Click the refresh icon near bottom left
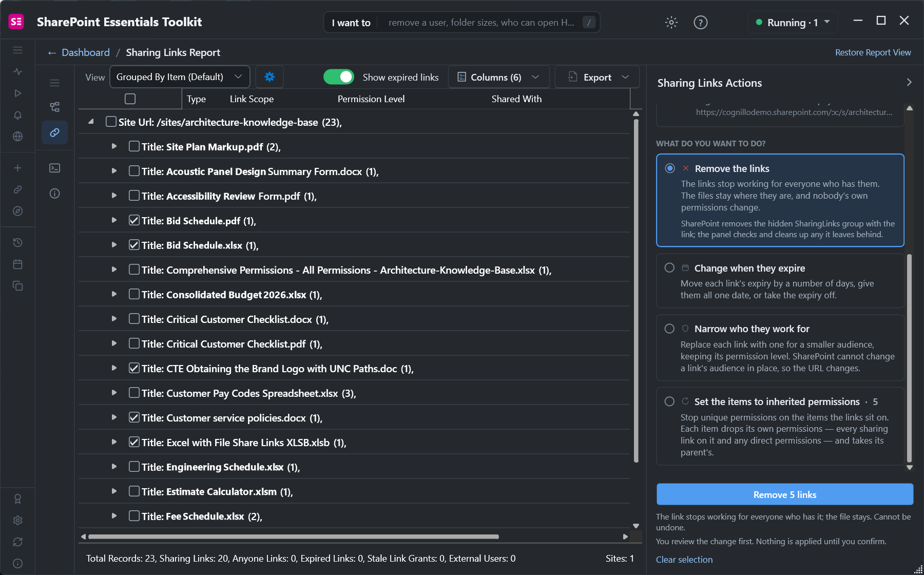The image size is (924, 575). click(x=17, y=542)
